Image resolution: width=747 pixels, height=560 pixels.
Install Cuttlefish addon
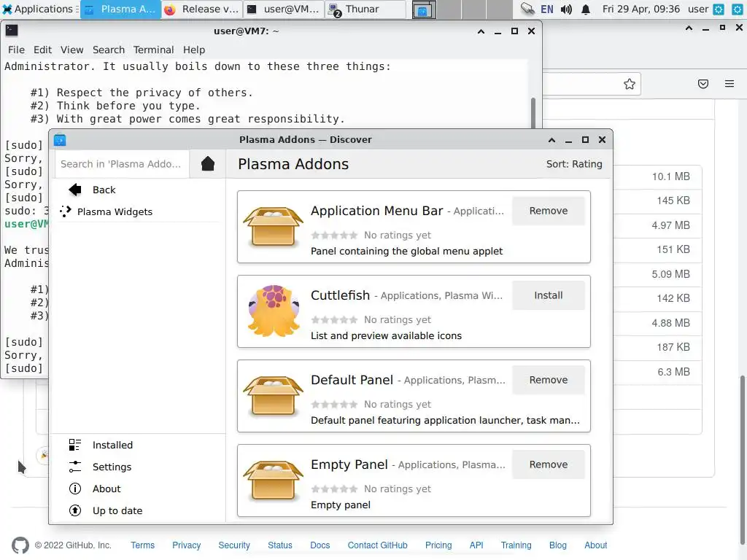pos(549,296)
